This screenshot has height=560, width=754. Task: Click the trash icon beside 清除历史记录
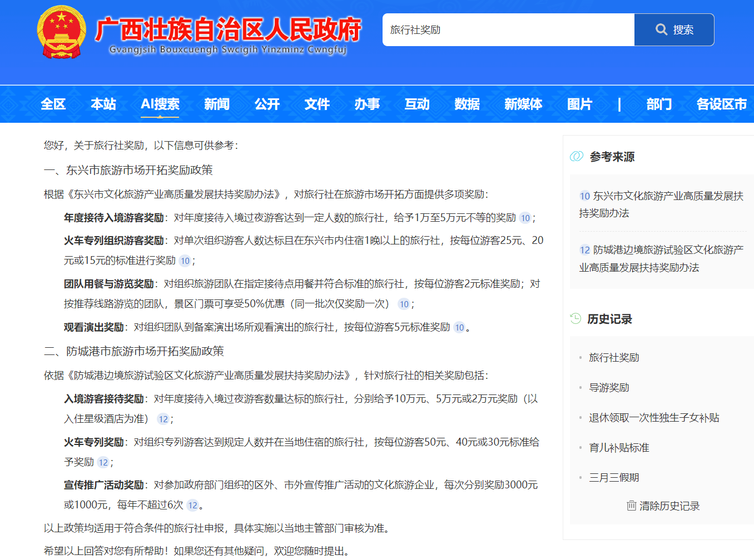[x=631, y=506]
